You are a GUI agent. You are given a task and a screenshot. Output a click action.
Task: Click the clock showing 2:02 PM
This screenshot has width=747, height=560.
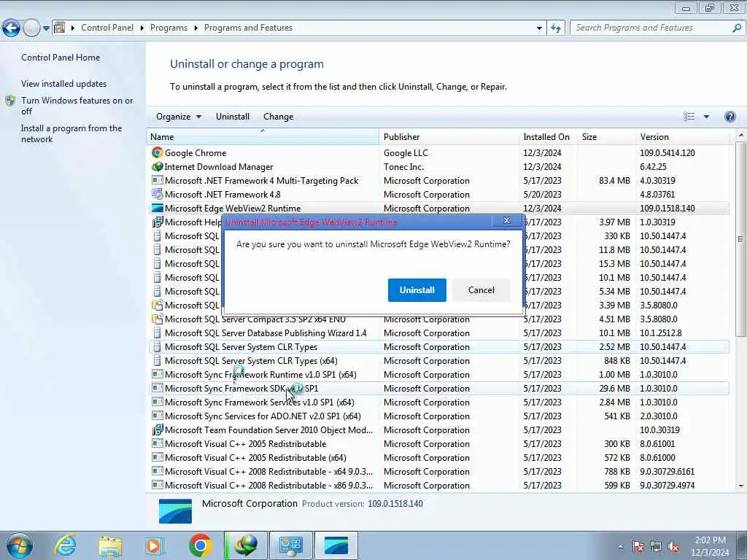click(x=710, y=540)
